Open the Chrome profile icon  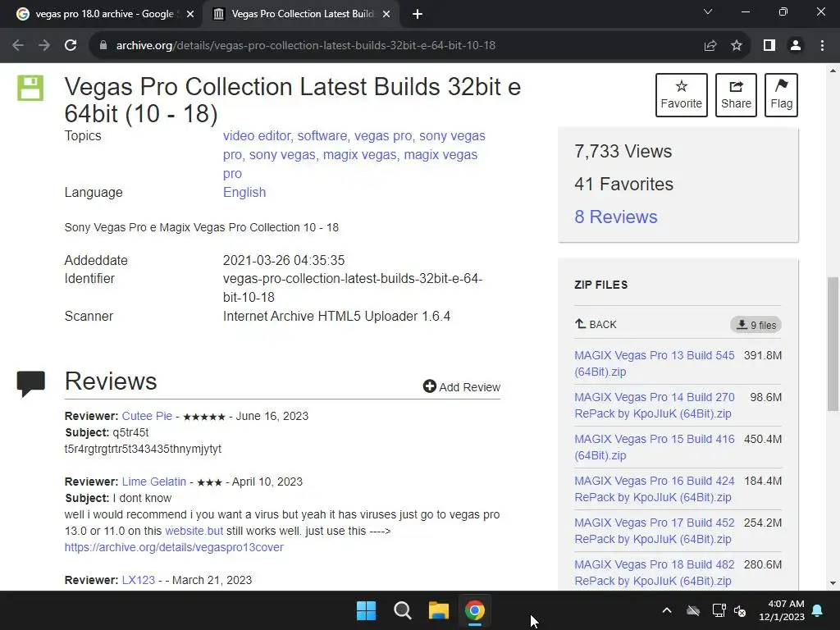point(796,46)
